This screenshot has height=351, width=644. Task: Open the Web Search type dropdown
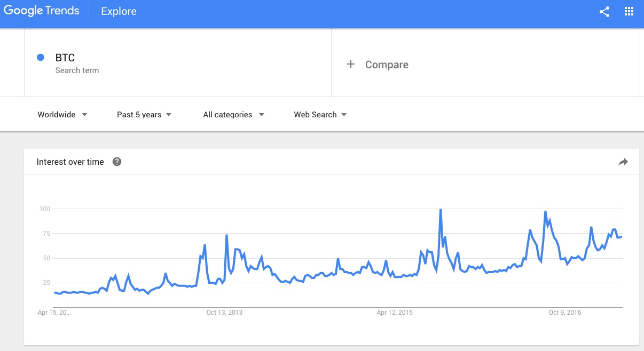(x=320, y=115)
